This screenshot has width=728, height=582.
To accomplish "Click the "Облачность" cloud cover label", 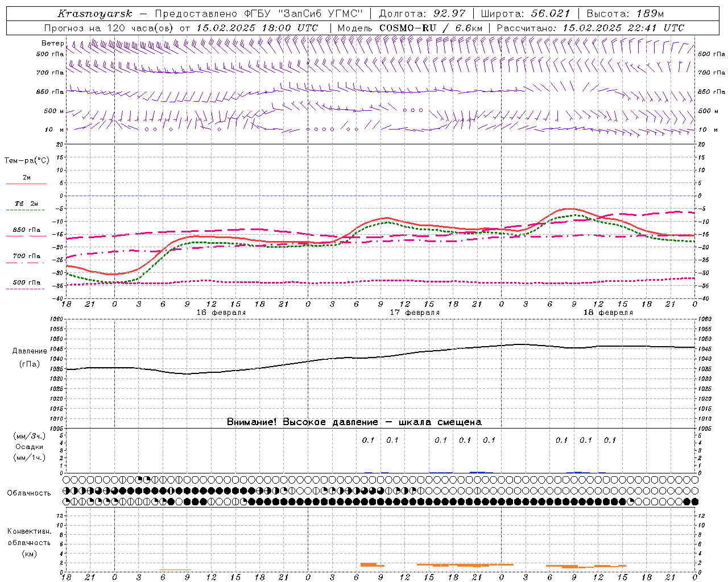I will [x=30, y=493].
